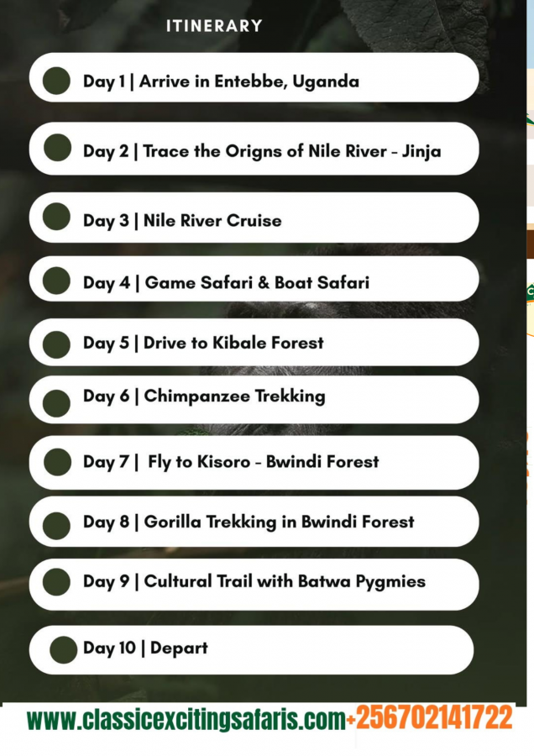Click the circle bullet beside Day 2
534x756 pixels.
tap(57, 148)
